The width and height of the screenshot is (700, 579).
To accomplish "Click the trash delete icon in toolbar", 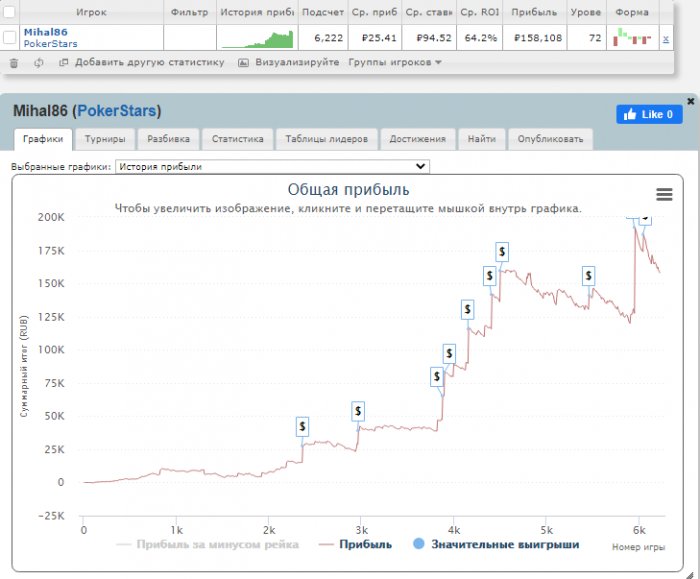I will coord(14,63).
